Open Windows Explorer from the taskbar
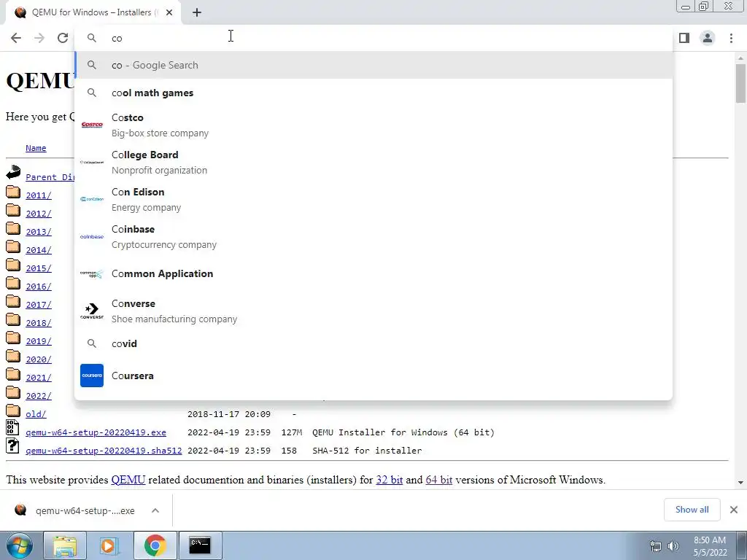The height and width of the screenshot is (560, 747). (x=65, y=545)
